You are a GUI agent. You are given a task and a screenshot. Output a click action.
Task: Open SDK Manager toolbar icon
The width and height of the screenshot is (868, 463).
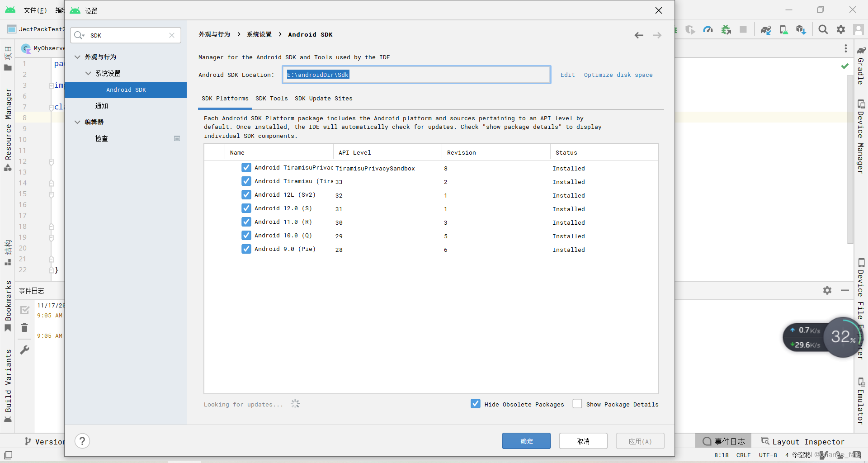click(801, 29)
